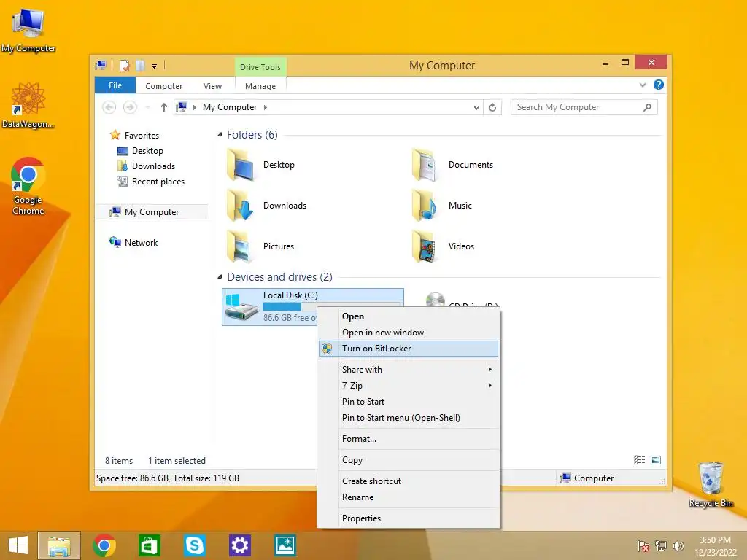Click the My Computer desktop shortcut

point(28,31)
